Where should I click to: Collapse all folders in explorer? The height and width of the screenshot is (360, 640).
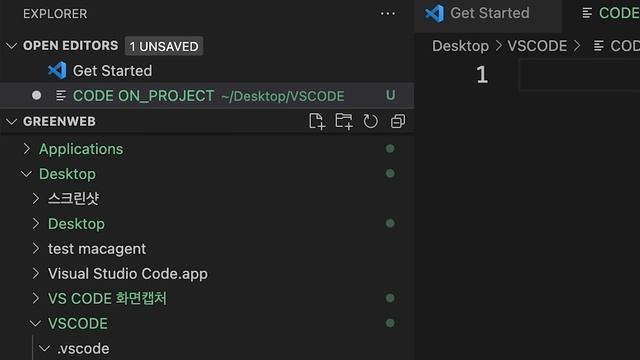[398, 121]
